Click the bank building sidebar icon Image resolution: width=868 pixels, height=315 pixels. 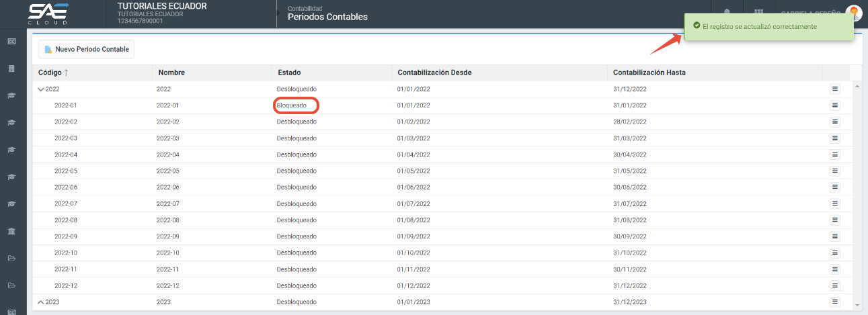(11, 232)
